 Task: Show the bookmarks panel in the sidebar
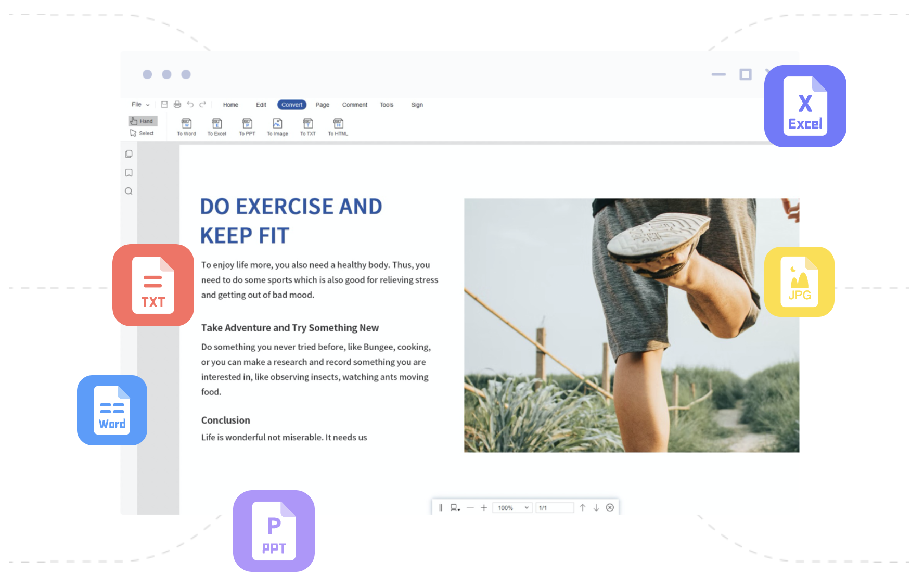(129, 173)
